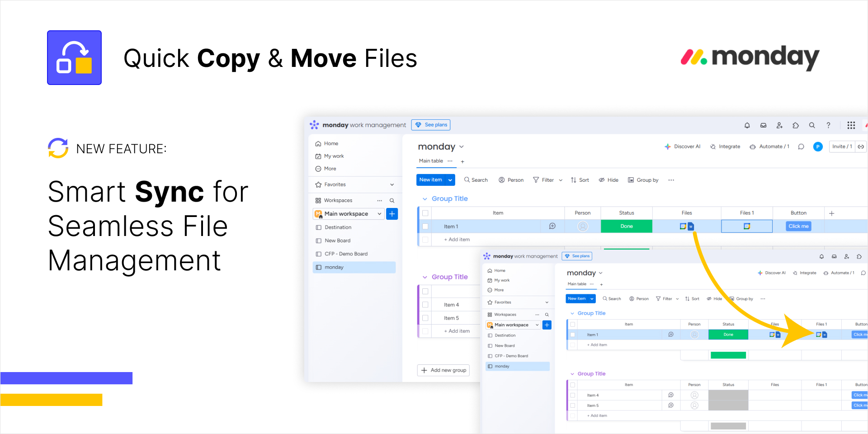Click Invite / 1 button in back window

(842, 146)
